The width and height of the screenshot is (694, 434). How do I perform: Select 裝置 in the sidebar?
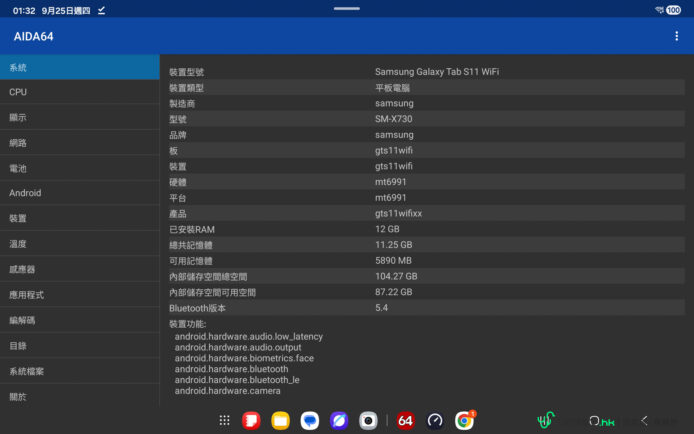tap(80, 218)
